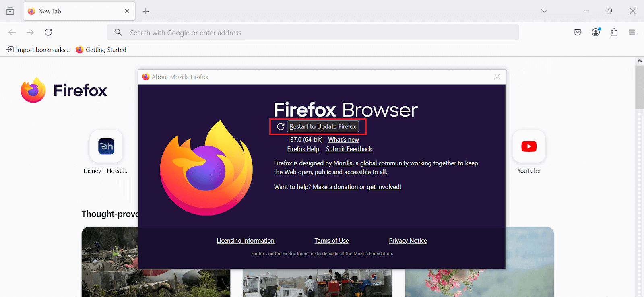Restore down the Firefox window
644x297 pixels.
tap(609, 11)
